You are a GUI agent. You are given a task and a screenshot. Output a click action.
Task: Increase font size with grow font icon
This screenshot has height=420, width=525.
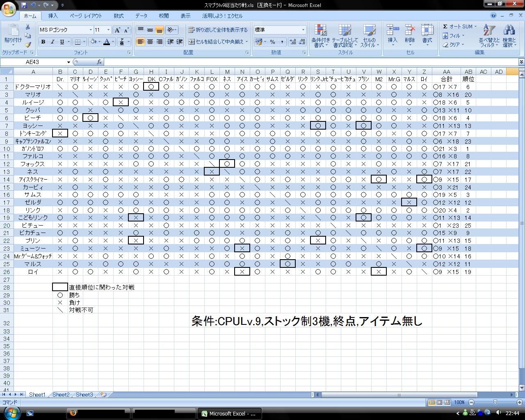point(117,30)
